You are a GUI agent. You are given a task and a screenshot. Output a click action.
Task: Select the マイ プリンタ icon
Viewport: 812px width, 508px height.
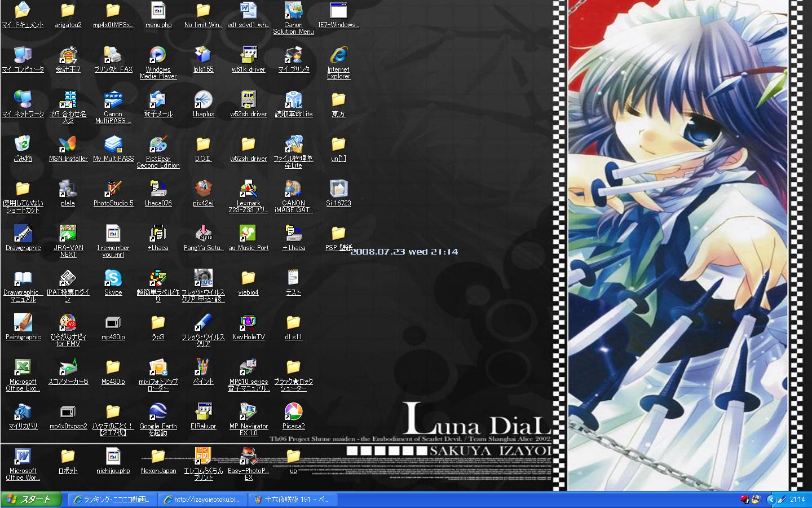pyautogui.click(x=293, y=55)
